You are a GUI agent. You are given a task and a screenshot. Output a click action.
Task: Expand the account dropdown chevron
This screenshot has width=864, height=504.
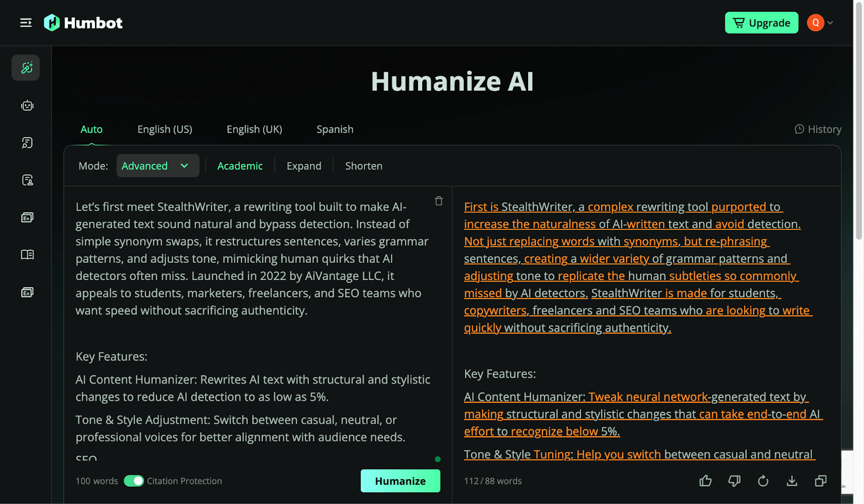pyautogui.click(x=831, y=23)
